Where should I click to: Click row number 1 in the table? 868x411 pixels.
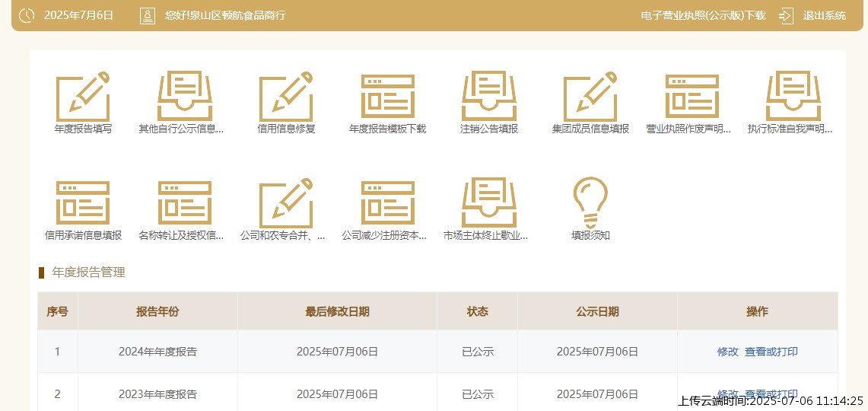58,351
